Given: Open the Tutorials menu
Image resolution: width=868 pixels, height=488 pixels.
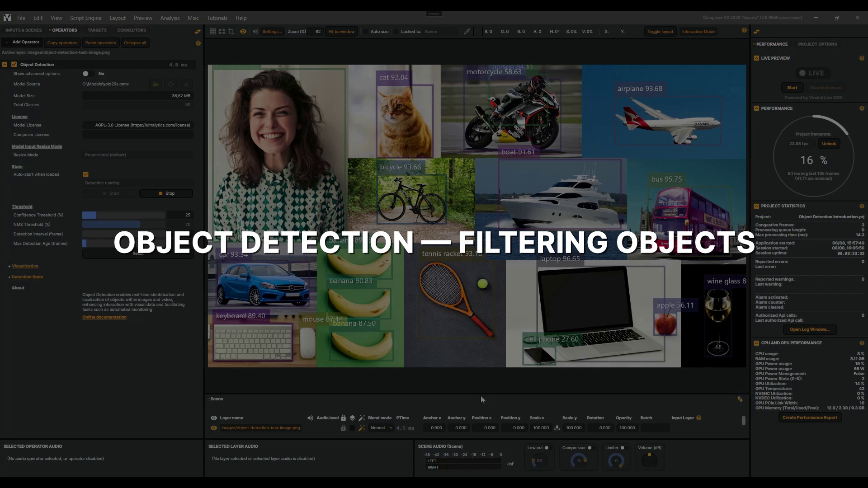Looking at the screenshot, I should coord(217,18).
